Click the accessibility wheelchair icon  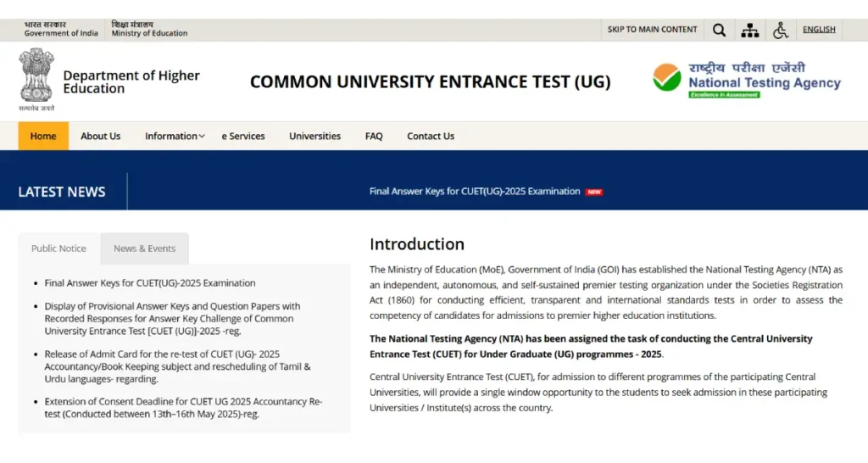click(781, 31)
